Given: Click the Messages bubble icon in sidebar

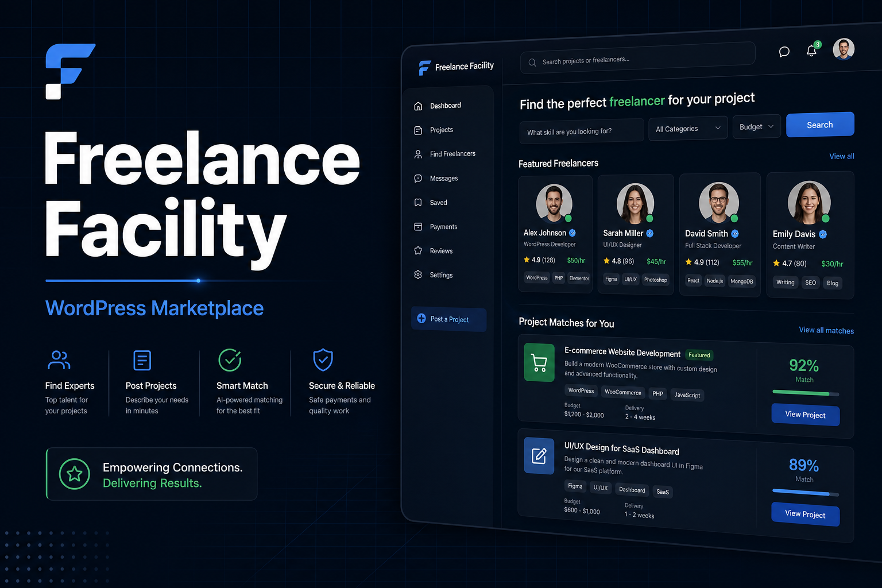Looking at the screenshot, I should click(418, 179).
